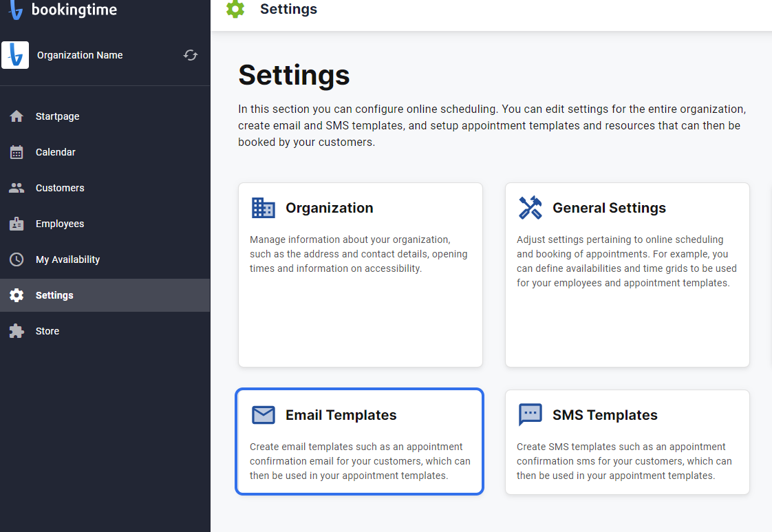Click the green gear icon in header

click(x=235, y=9)
